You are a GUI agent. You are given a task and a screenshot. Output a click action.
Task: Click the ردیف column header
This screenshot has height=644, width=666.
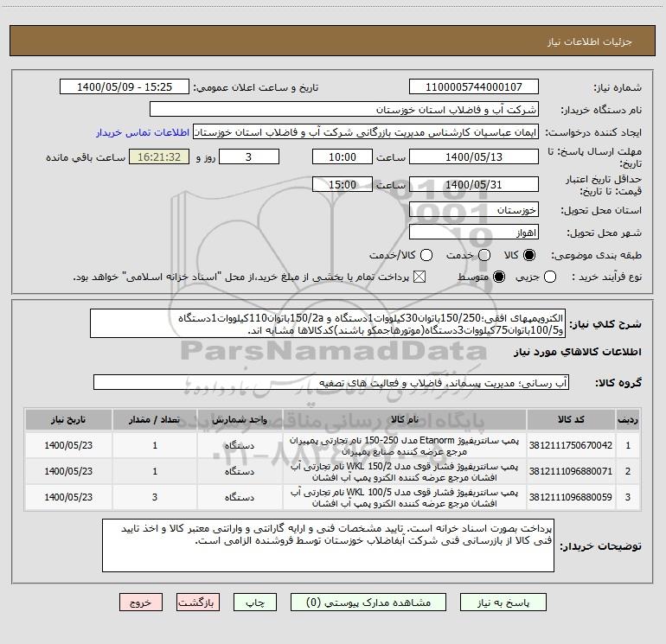click(628, 419)
